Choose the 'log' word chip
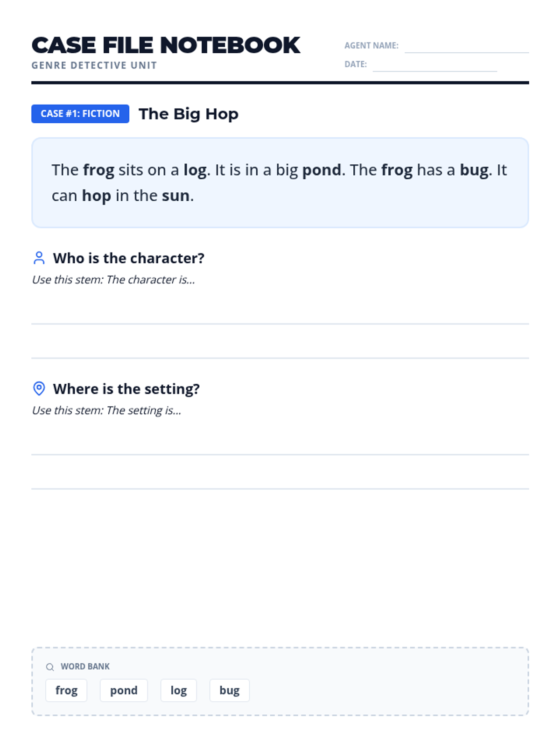 click(x=178, y=691)
